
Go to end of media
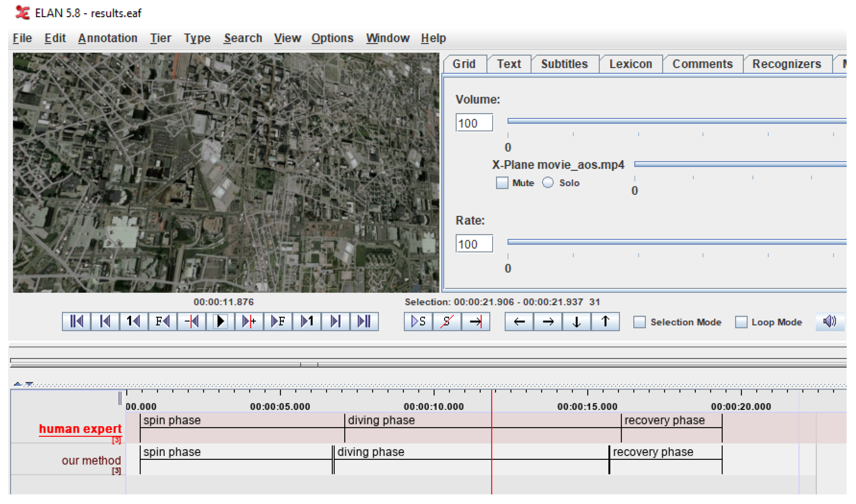pos(364,321)
